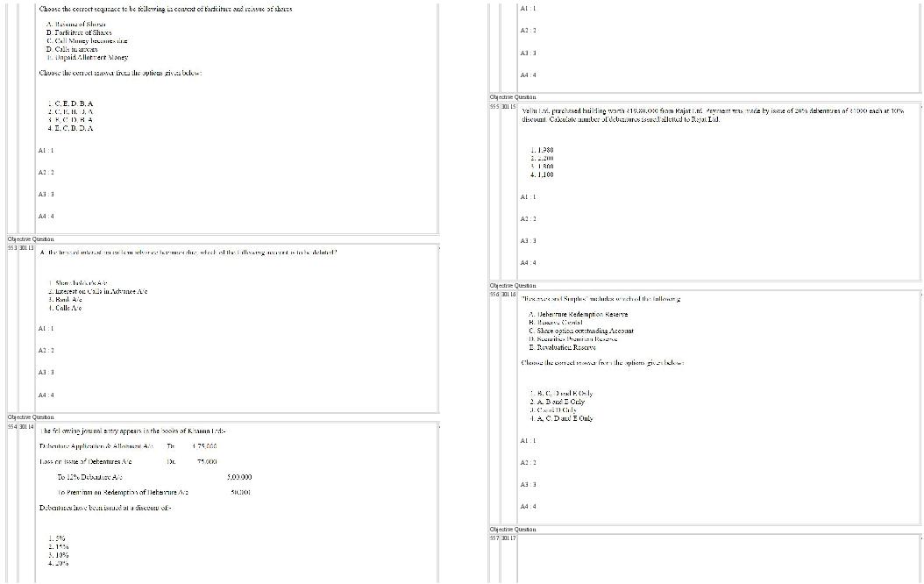Click question number 553 cell
The height and width of the screenshot is (584, 924).
12,249
